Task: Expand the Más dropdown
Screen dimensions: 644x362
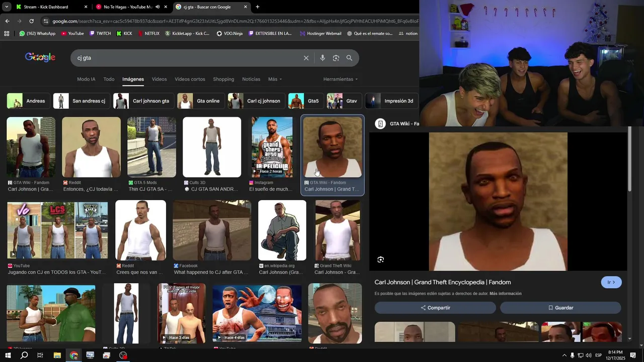Action: (275, 79)
